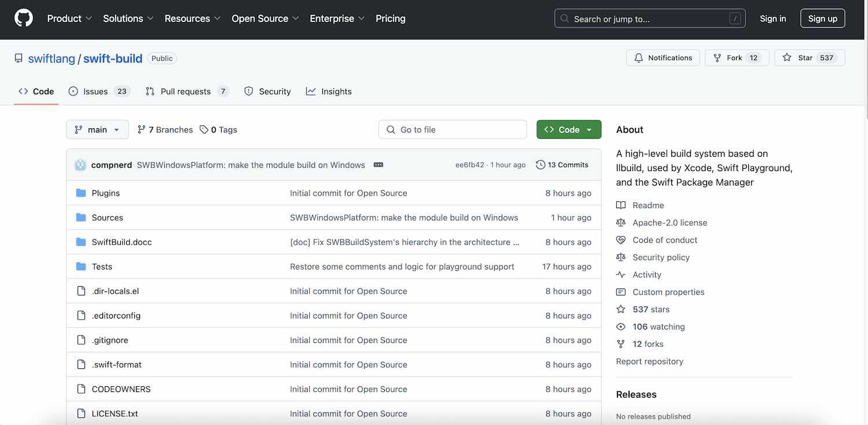Image resolution: width=868 pixels, height=425 pixels.
Task: Expand the Product menu in the navigation bar
Action: click(x=69, y=18)
